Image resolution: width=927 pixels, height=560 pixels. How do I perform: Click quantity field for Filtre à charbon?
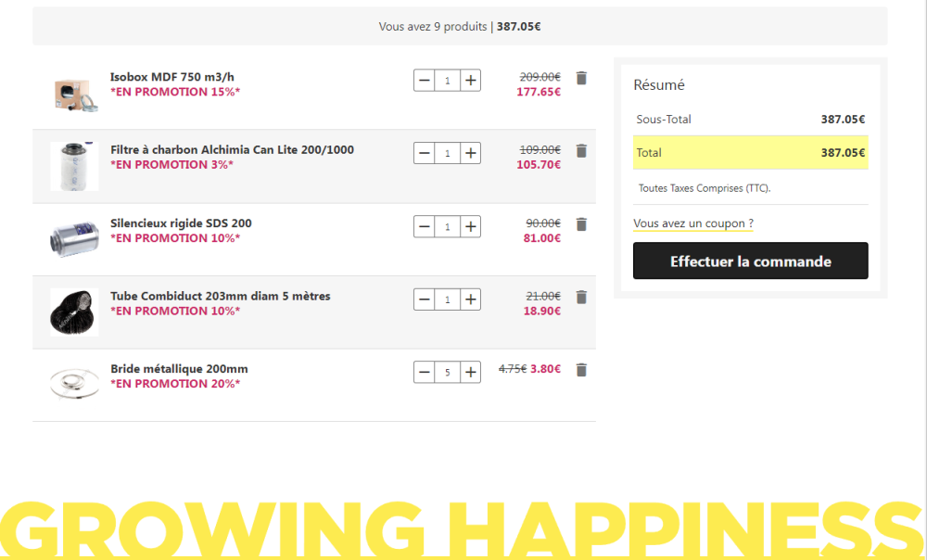tap(447, 153)
